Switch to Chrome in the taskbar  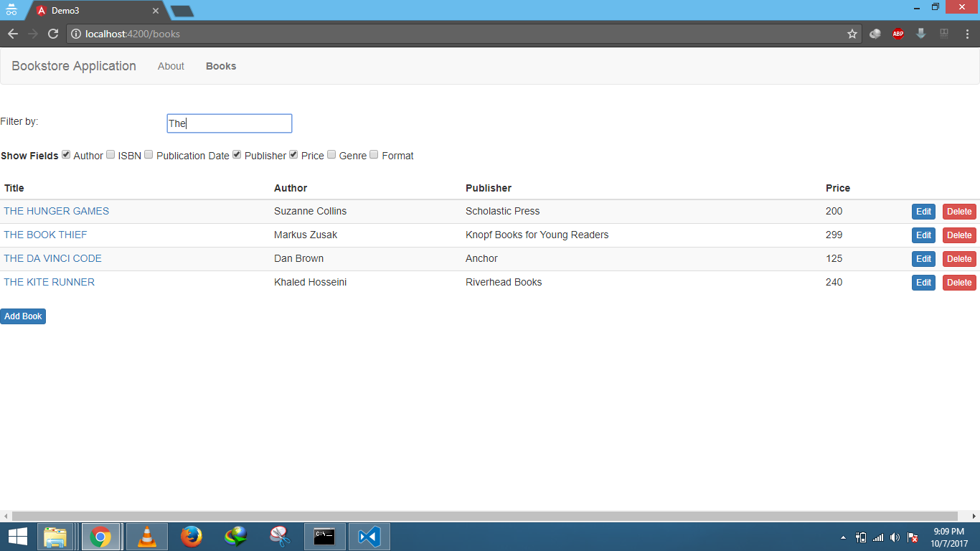pos(100,537)
